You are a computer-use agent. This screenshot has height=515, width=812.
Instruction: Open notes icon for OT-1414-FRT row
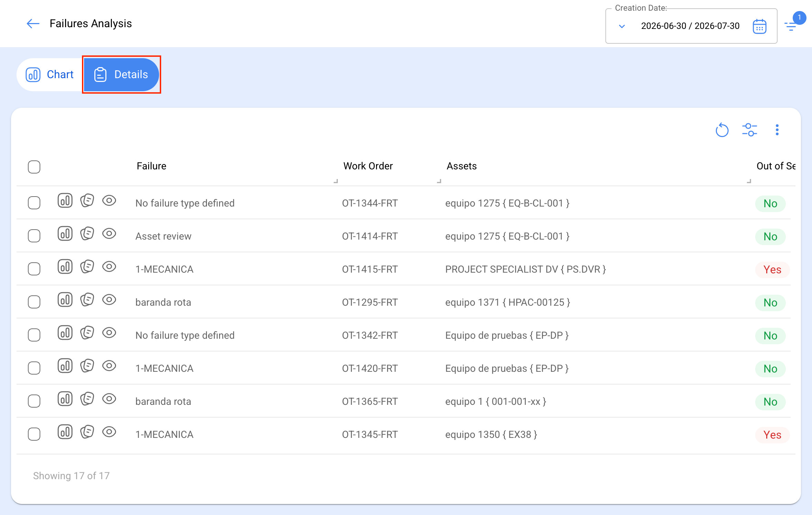[87, 234]
